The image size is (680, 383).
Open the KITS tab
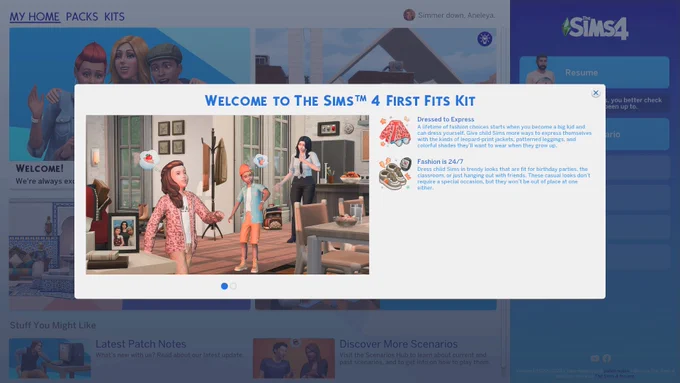point(114,17)
